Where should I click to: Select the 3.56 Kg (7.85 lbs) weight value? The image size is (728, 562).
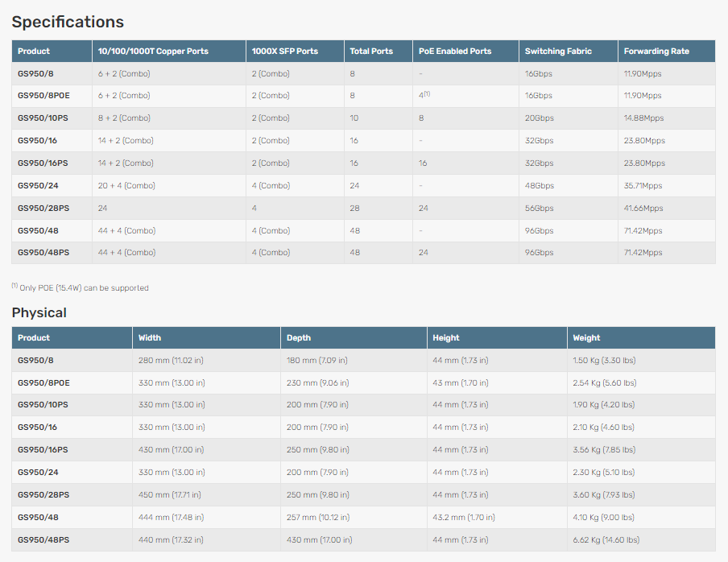[x=604, y=450]
